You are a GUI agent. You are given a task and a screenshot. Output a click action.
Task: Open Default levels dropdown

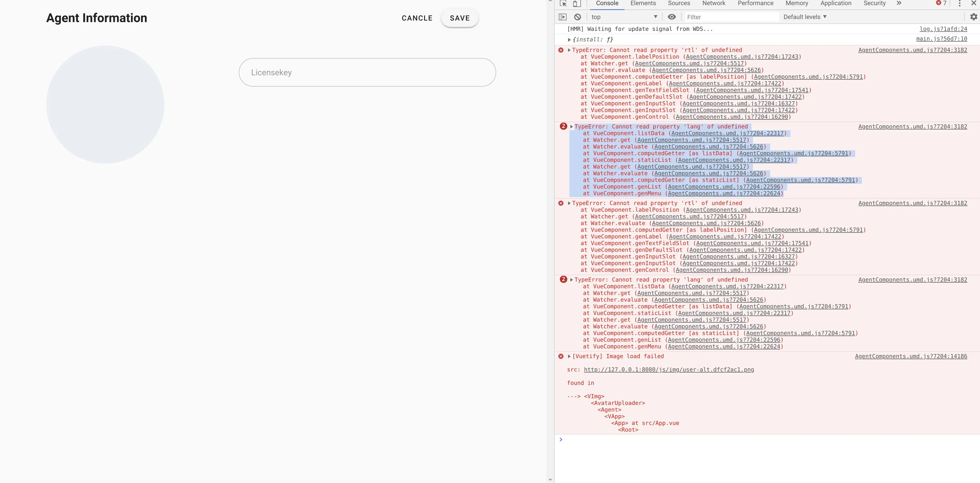click(805, 17)
